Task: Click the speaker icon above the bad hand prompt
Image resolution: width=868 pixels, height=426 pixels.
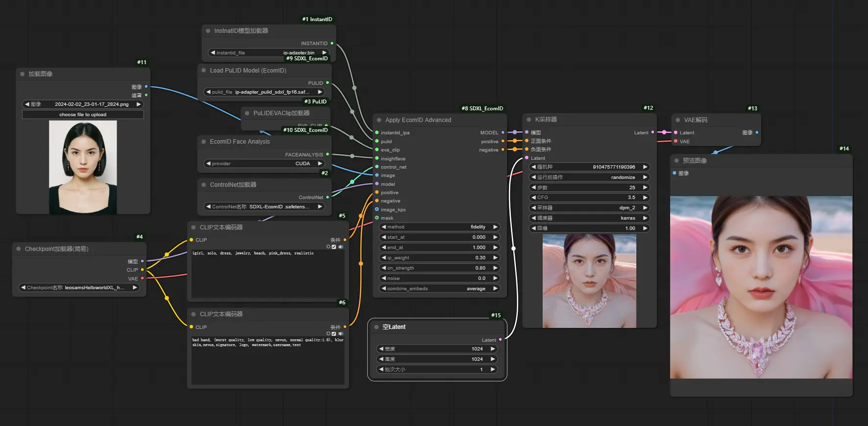Action: 341,334
